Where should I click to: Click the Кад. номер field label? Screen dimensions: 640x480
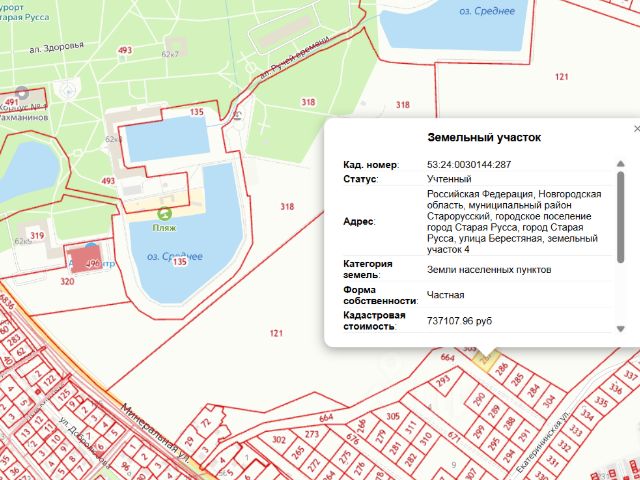click(x=371, y=165)
